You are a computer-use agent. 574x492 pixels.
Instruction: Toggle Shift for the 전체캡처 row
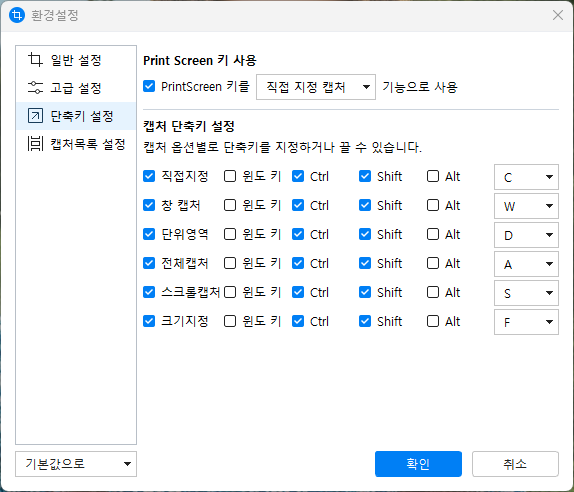(365, 263)
